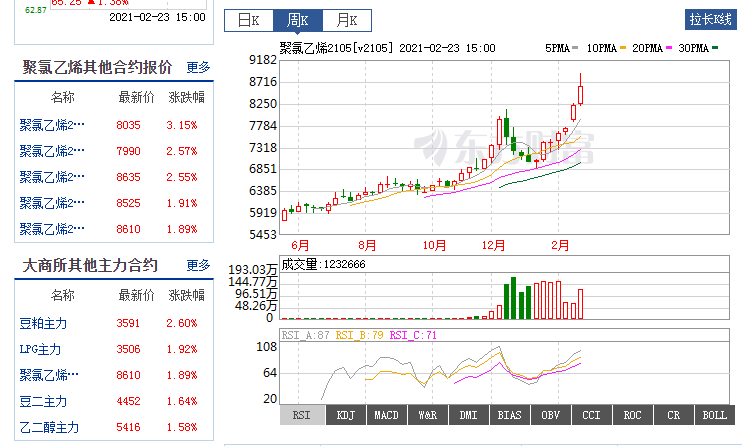Screen dimensions: 742x446
Task: Click the latest weekly candlestick near 8716
Action: pos(581,94)
